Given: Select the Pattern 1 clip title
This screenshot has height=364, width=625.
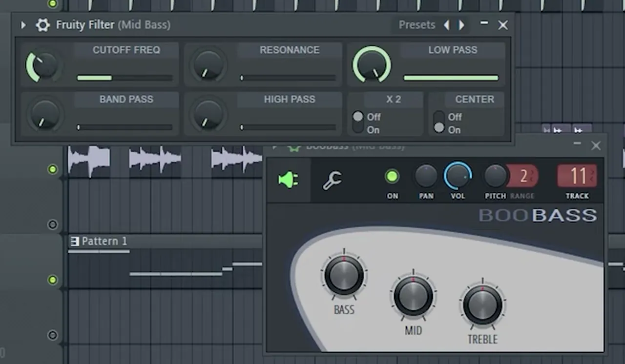Looking at the screenshot, I should [104, 241].
